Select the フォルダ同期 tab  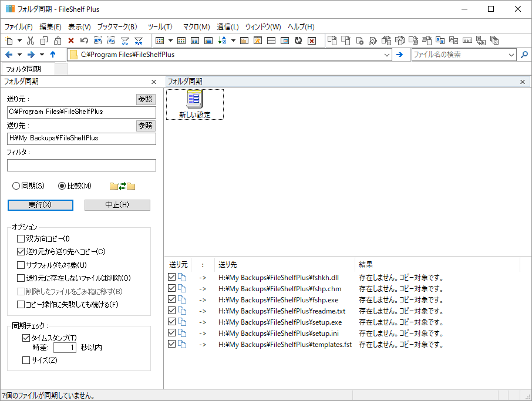28,69
